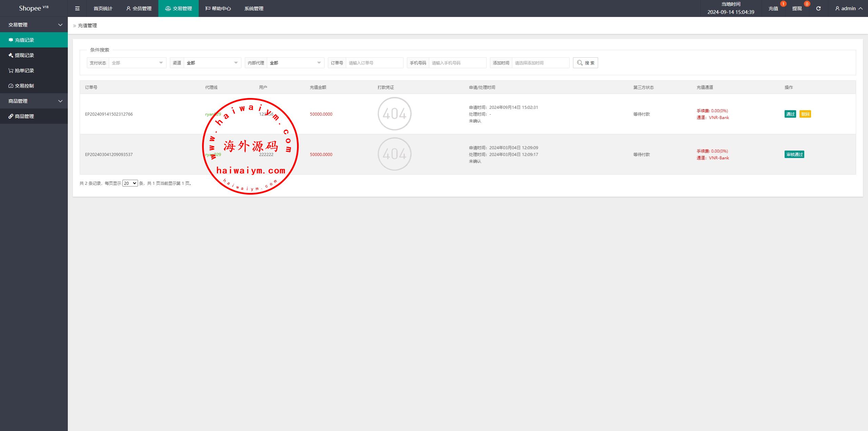Click the 订单号 input field
Viewport: 868px width, 431px height.
pyautogui.click(x=374, y=63)
